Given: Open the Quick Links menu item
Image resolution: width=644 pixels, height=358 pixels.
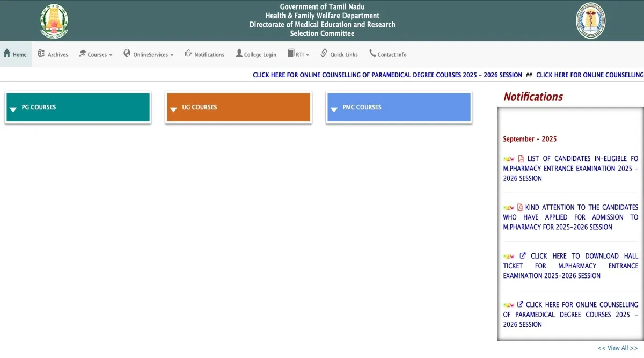Looking at the screenshot, I should pos(339,54).
